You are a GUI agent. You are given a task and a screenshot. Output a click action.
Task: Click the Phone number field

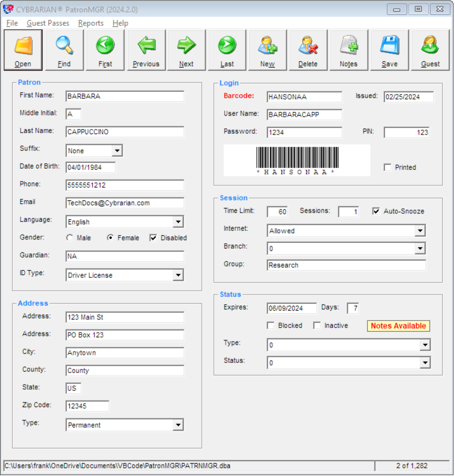(x=125, y=185)
